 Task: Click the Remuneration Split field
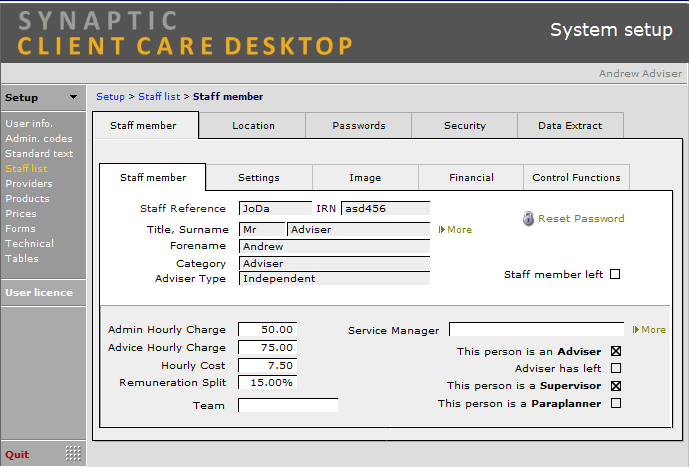click(268, 382)
